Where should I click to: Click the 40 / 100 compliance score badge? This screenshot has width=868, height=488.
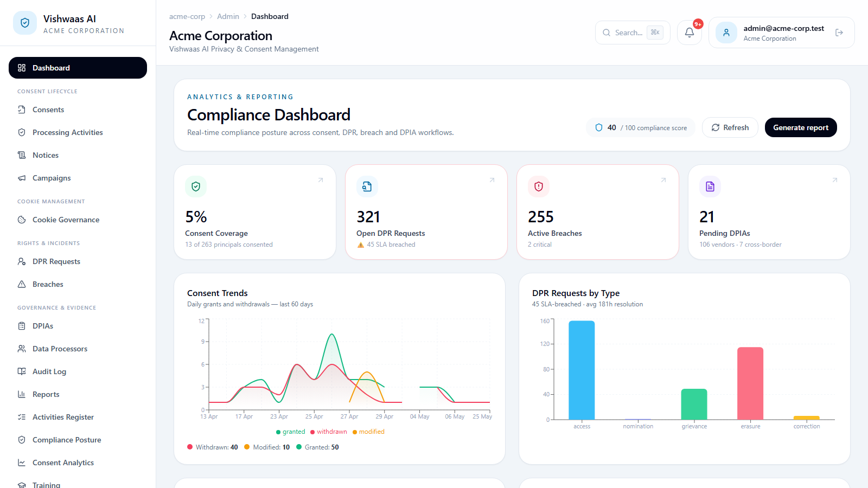[641, 127]
